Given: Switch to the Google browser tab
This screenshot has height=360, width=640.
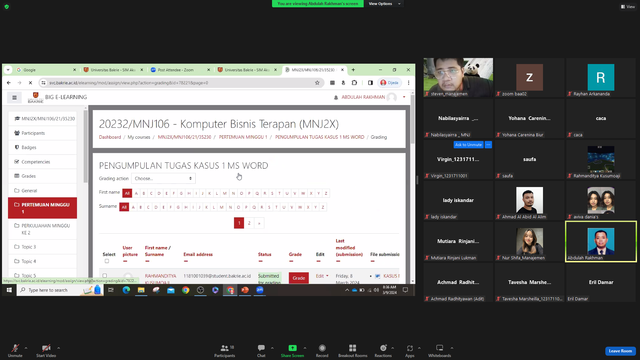Looking at the screenshot, I should 45,70.
